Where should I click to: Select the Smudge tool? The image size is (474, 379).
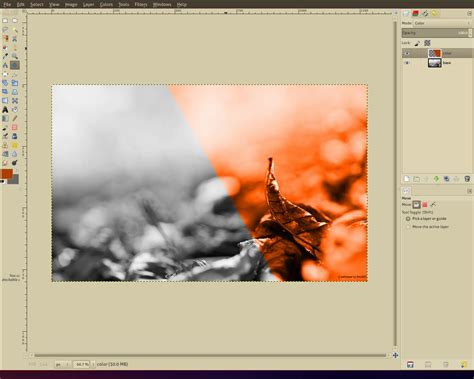[5, 163]
